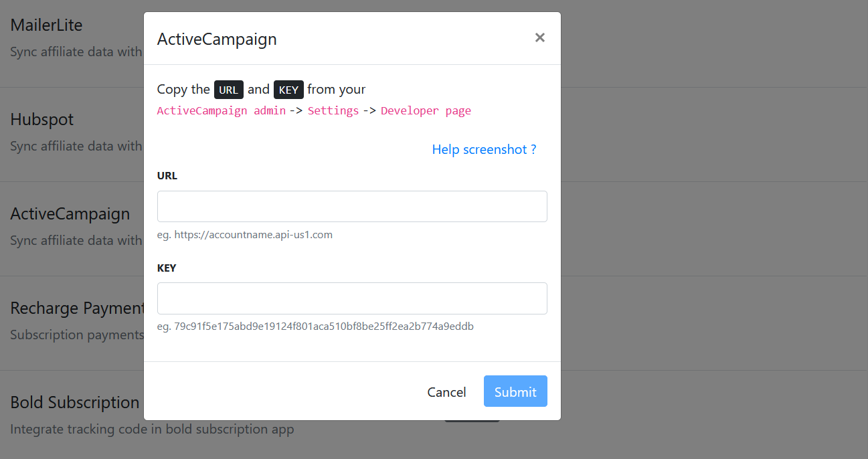This screenshot has width=868, height=459.
Task: Click the pink 'Settings' code text
Action: tap(333, 110)
